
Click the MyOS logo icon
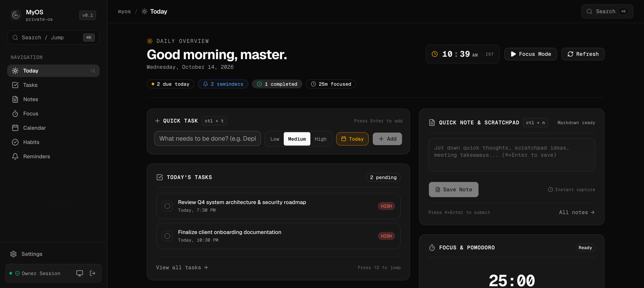[16, 15]
